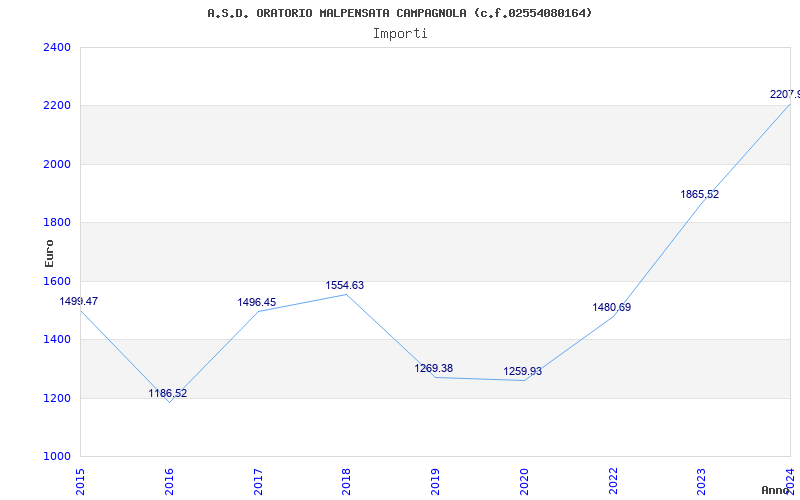Click the 1600 y-axis value
Viewport: 800px width, 500px height.
pos(57,281)
